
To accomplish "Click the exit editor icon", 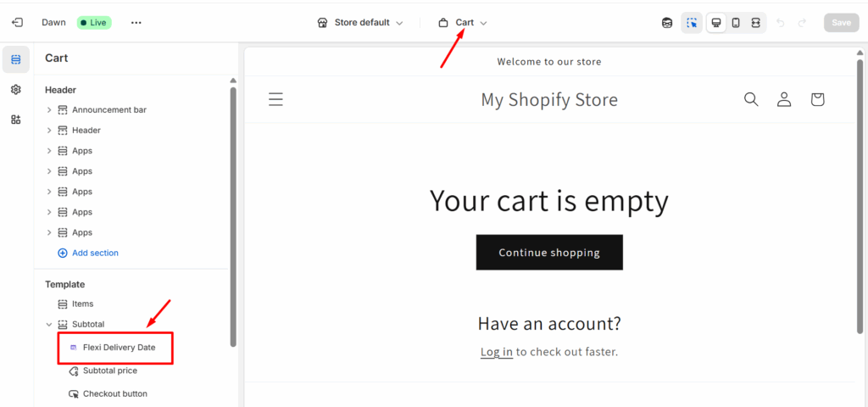I will (17, 23).
